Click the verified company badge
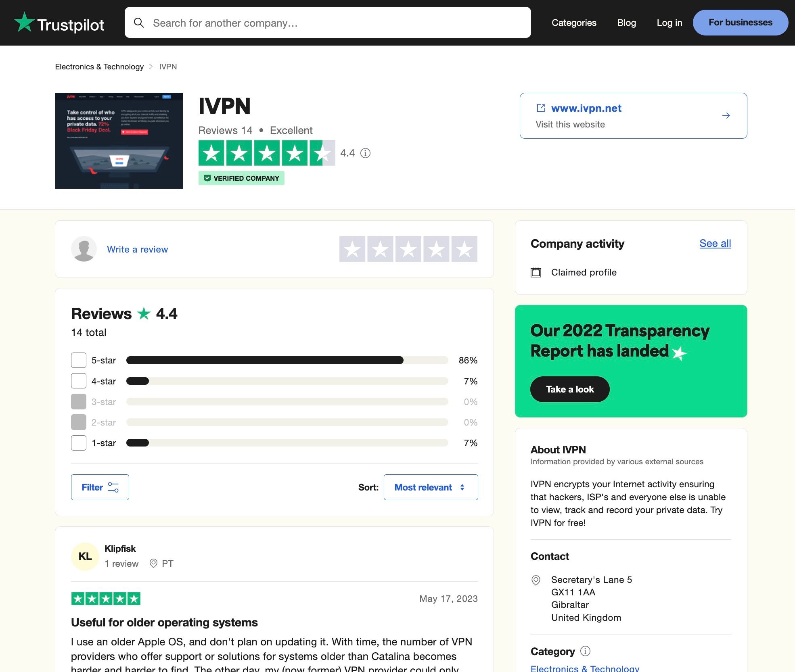The width and height of the screenshot is (795, 672). point(241,178)
